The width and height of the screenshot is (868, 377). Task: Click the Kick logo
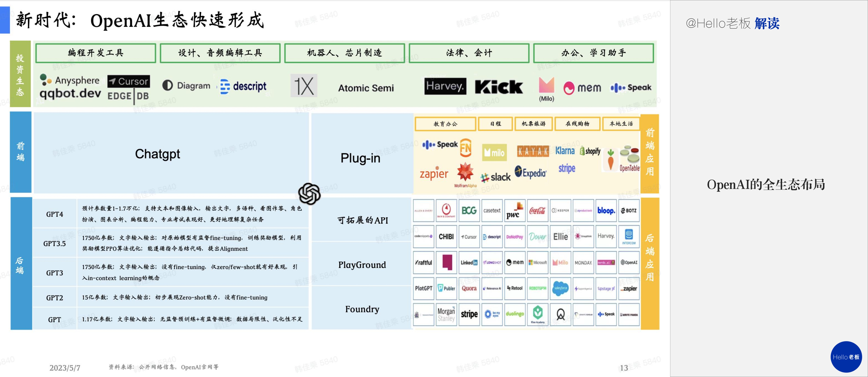(499, 87)
